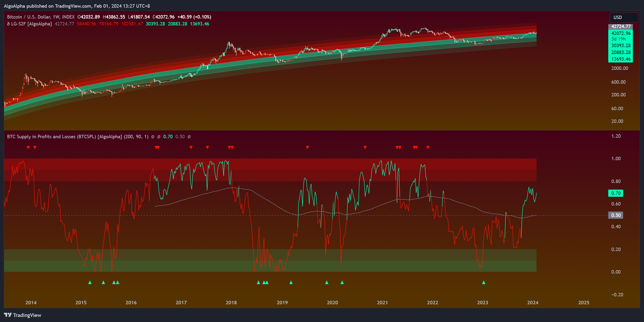Click the 2020 year label on time axis

(332, 303)
